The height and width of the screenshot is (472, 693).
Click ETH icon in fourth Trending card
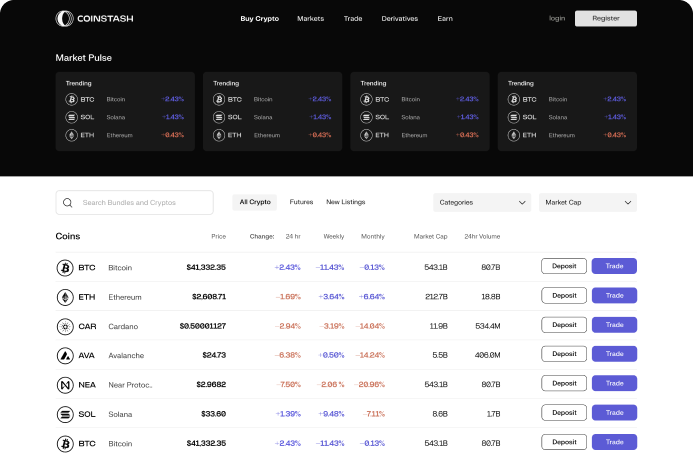(x=514, y=135)
